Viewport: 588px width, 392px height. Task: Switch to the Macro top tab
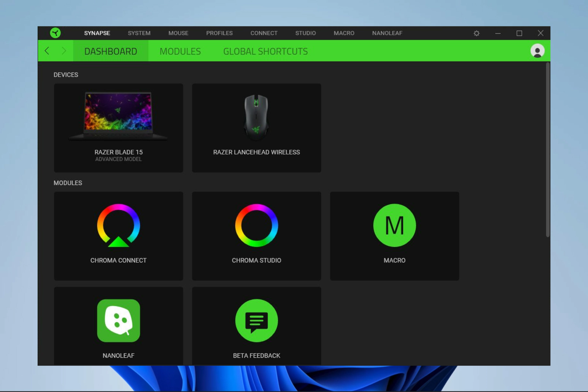tap(344, 33)
